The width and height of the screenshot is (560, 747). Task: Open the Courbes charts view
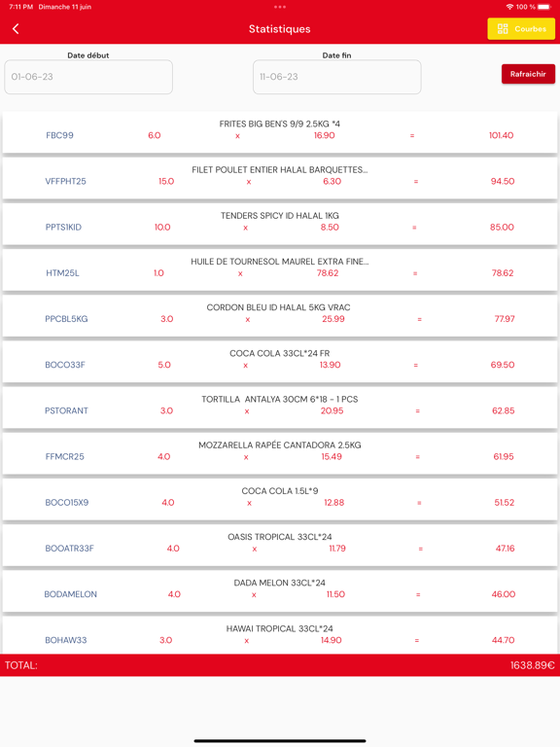point(521,29)
